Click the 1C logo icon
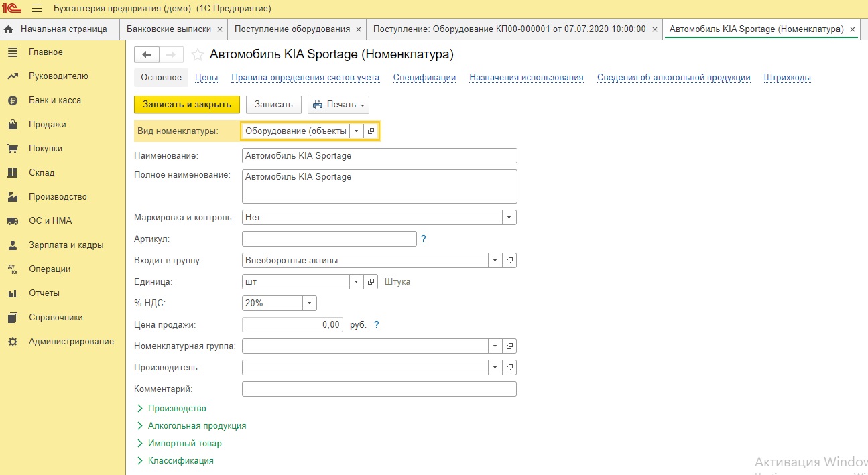This screenshot has height=475, width=868. click(x=13, y=9)
